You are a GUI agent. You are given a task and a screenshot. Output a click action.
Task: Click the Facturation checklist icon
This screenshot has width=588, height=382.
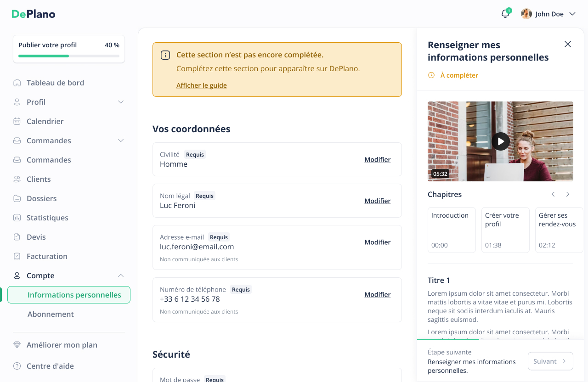click(x=17, y=256)
